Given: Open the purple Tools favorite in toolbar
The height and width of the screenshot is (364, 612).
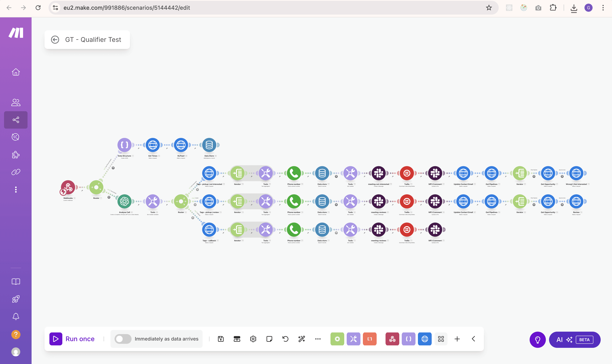Looking at the screenshot, I should (353, 339).
